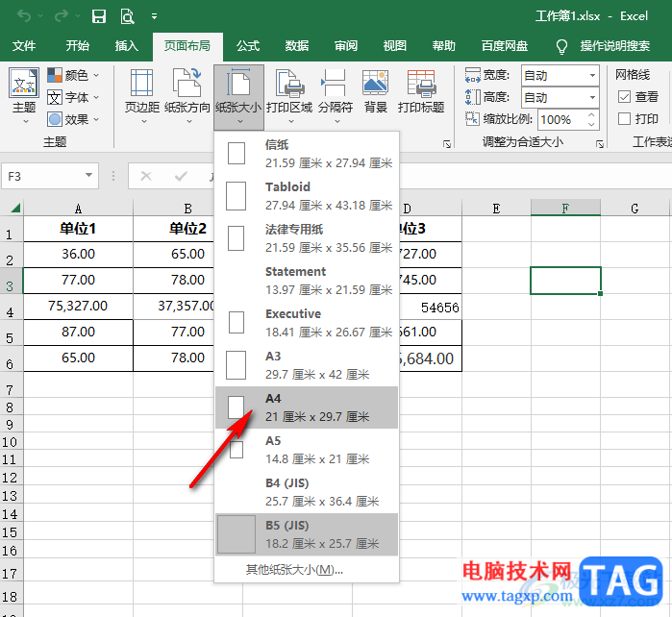Open the 主题 themes gallery

(x=24, y=96)
